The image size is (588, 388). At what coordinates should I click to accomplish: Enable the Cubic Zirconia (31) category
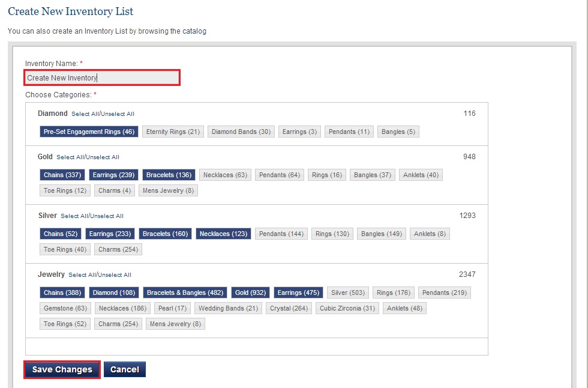pyautogui.click(x=347, y=309)
